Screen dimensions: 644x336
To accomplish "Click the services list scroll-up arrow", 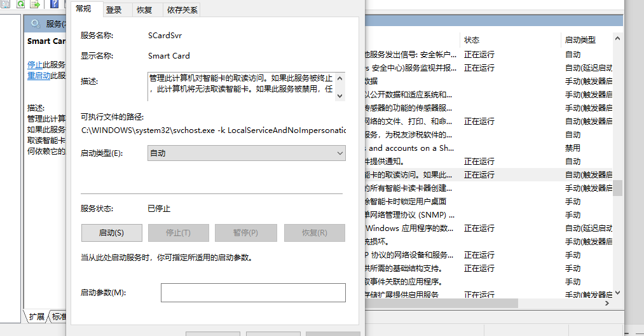I will click(617, 38).
